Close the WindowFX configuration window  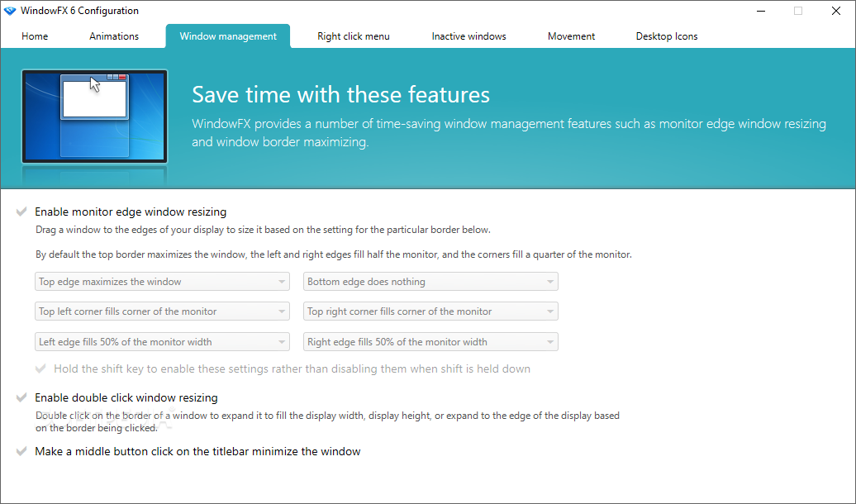(x=836, y=11)
